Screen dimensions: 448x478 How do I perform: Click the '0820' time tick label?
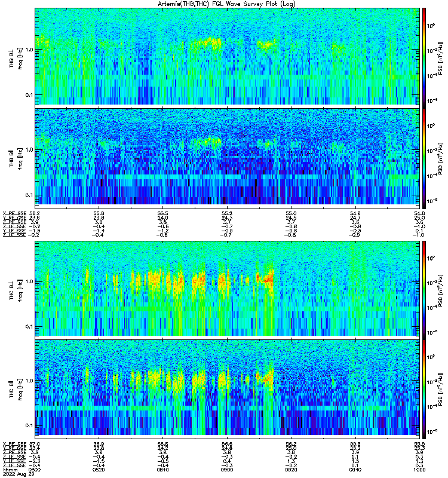99,470
